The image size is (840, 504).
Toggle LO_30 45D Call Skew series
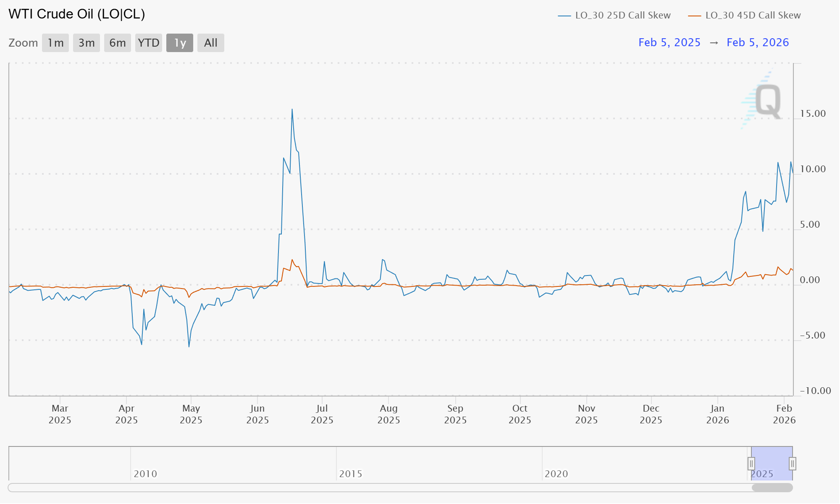click(x=753, y=16)
